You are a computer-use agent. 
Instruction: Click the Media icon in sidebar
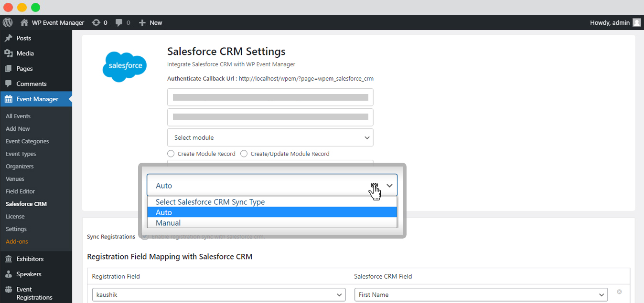click(9, 53)
